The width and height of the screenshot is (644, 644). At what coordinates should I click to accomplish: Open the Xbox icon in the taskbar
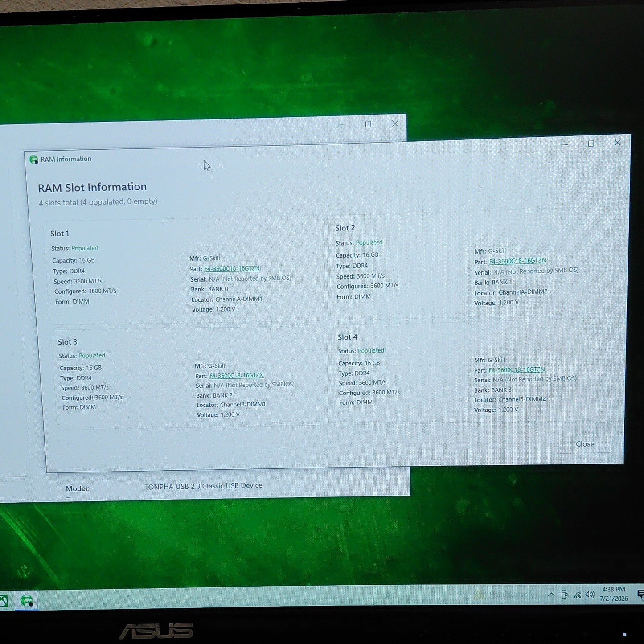pos(4,601)
